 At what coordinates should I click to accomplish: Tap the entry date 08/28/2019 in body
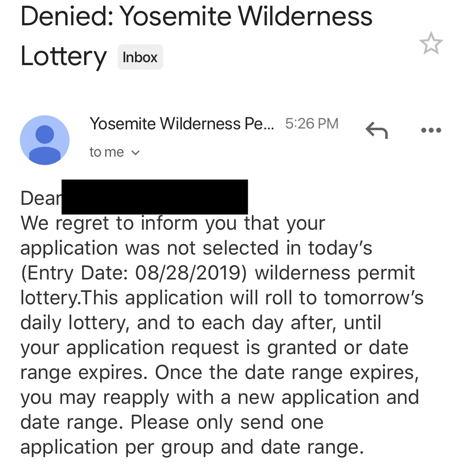pyautogui.click(x=188, y=272)
